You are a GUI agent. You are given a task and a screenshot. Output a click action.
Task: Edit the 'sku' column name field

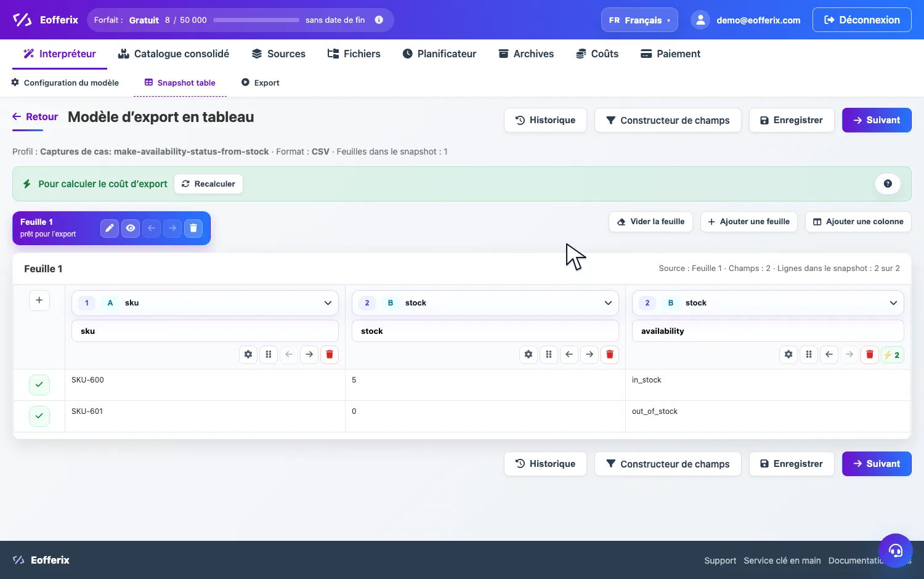tap(205, 331)
